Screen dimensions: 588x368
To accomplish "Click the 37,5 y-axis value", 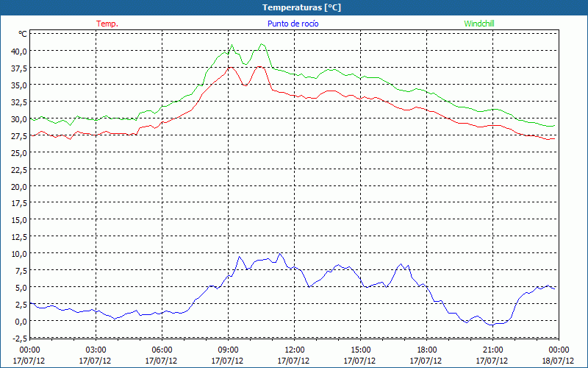I will [x=20, y=68].
